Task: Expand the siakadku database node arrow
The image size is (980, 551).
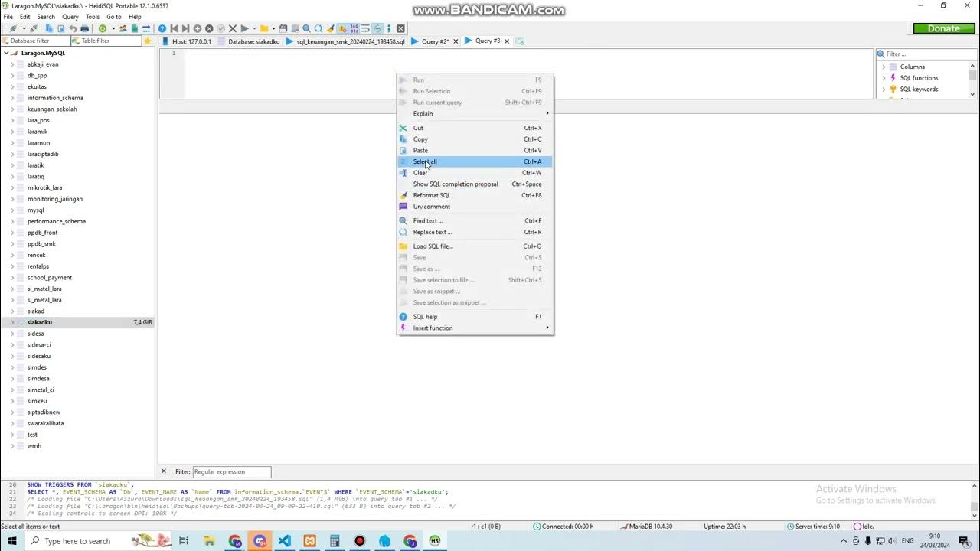Action: pos(13,322)
